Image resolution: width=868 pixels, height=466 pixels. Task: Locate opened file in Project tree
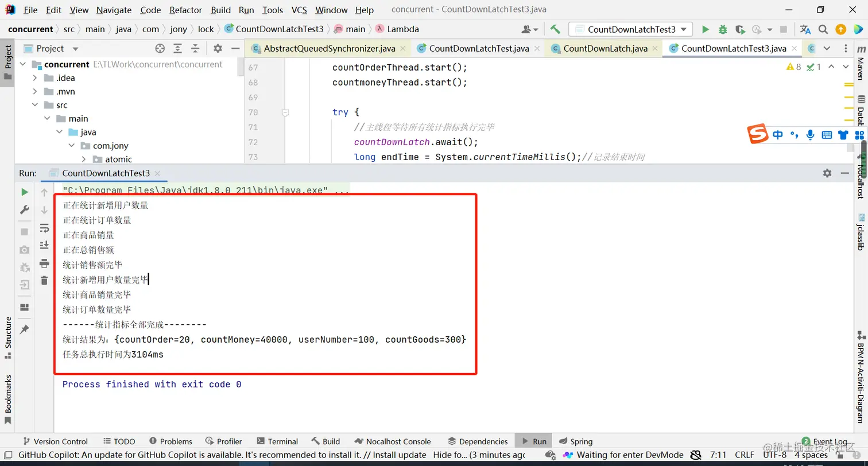(x=160, y=49)
